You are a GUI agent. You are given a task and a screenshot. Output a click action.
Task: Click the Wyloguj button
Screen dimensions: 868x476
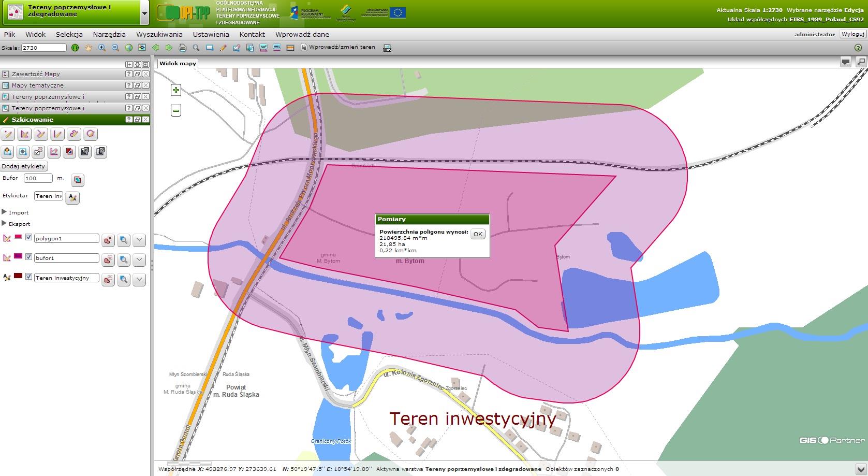tap(852, 34)
